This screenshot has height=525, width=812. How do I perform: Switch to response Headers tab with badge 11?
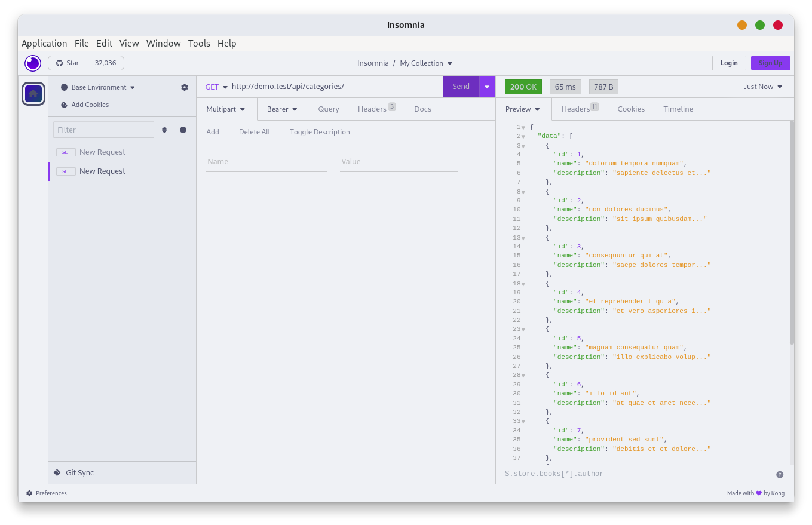tap(580, 109)
